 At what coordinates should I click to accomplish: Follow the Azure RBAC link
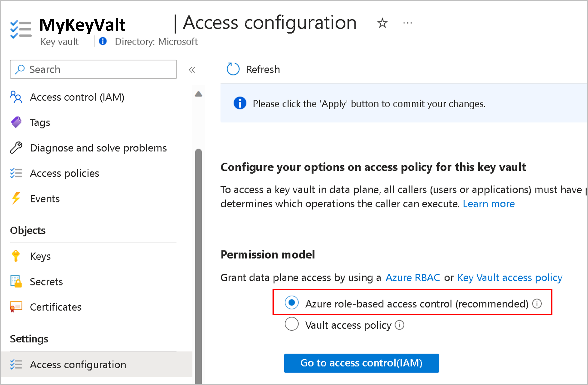[x=412, y=278]
